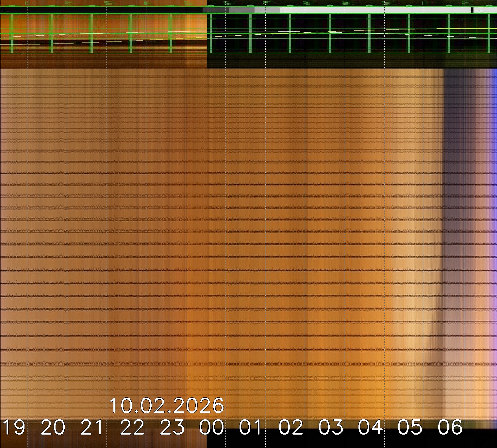The height and width of the screenshot is (448, 497).
Task: Click the dark gray step in top bar
Action: (x=216, y=10)
